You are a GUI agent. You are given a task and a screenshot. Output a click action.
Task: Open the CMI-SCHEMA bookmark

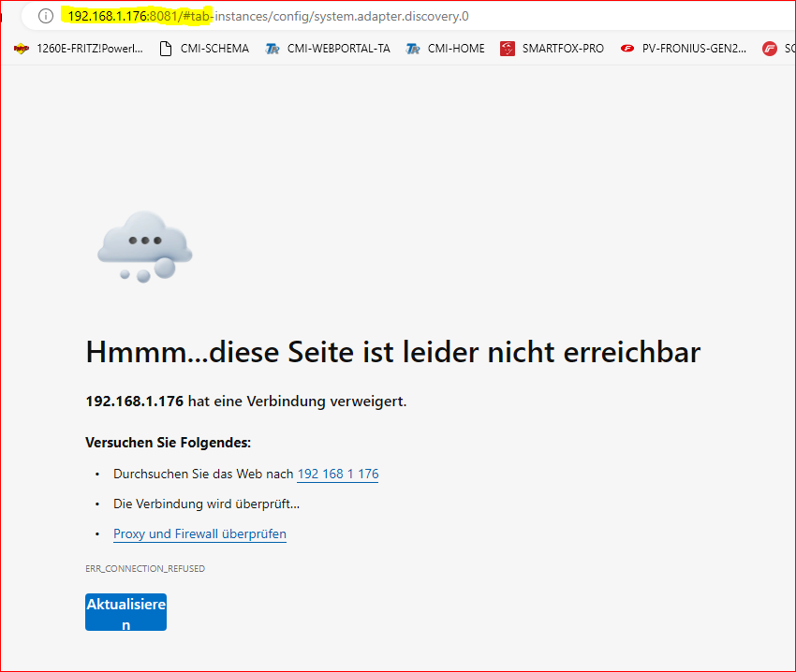pos(204,49)
